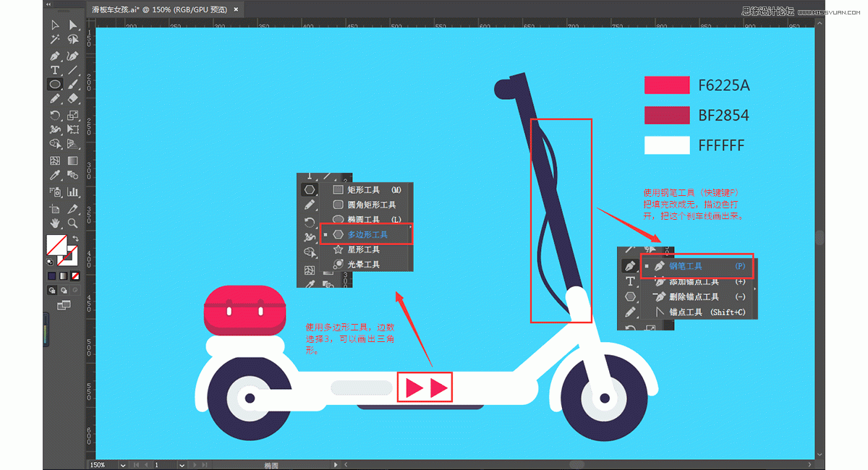This screenshot has width=868, height=470.
Task: Set paint to None via red-slash button
Action: pos(75,275)
